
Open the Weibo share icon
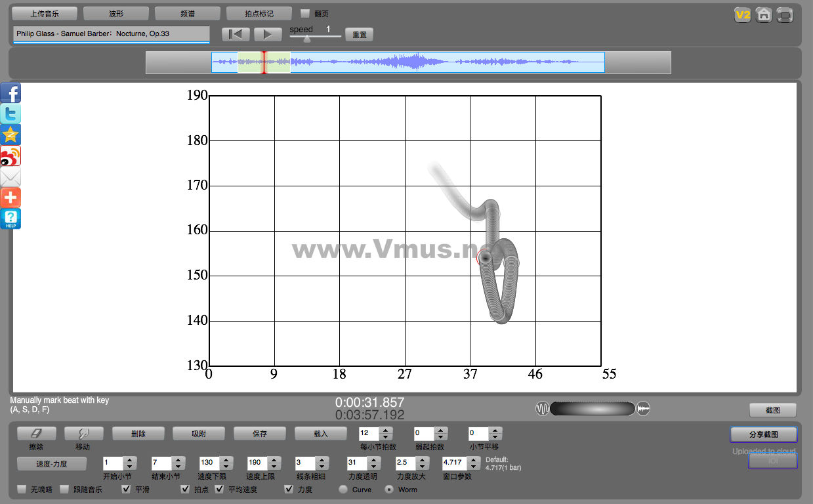tap(11, 156)
